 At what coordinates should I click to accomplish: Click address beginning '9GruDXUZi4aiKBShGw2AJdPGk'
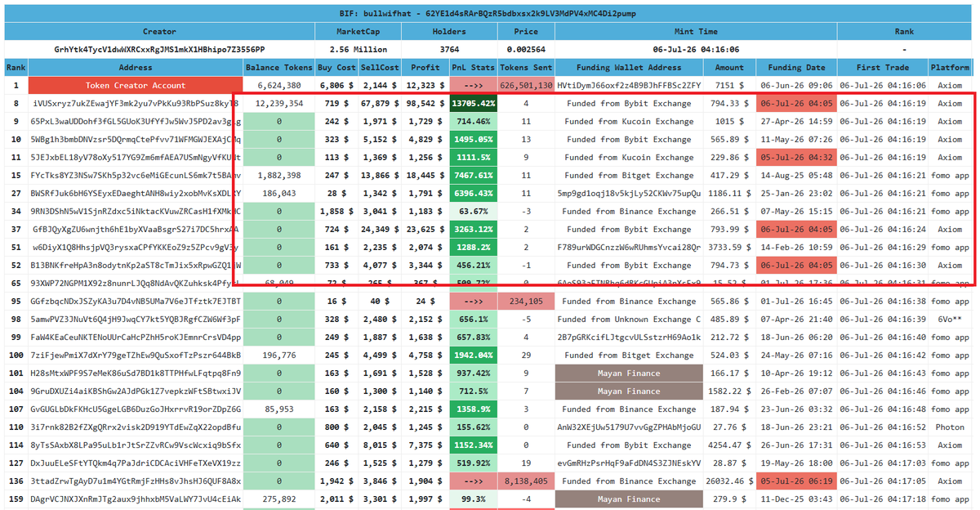(136, 391)
